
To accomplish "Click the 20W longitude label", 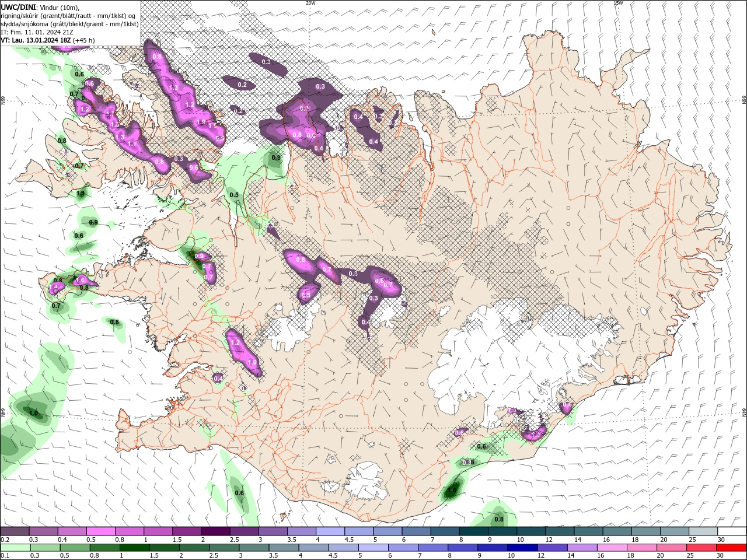I will click(x=310, y=2).
